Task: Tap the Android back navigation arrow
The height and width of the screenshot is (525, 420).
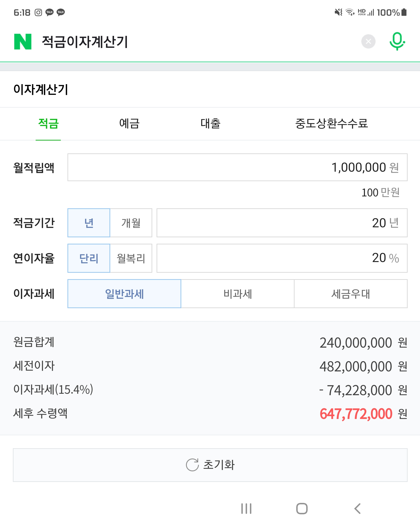Action: (357, 508)
